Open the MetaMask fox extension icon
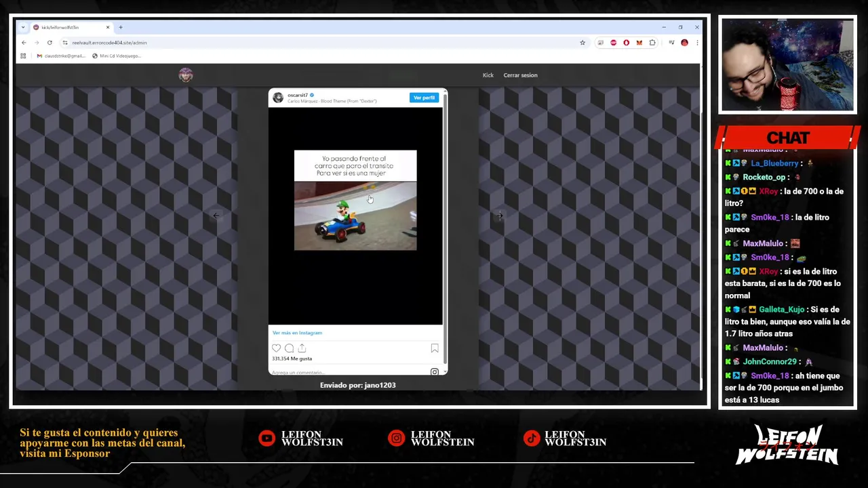Screen dimensions: 868x488 (x=639, y=43)
